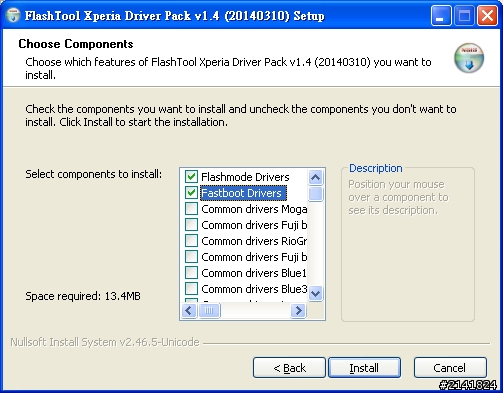Close the setup window
503x393 pixels.
487,16
